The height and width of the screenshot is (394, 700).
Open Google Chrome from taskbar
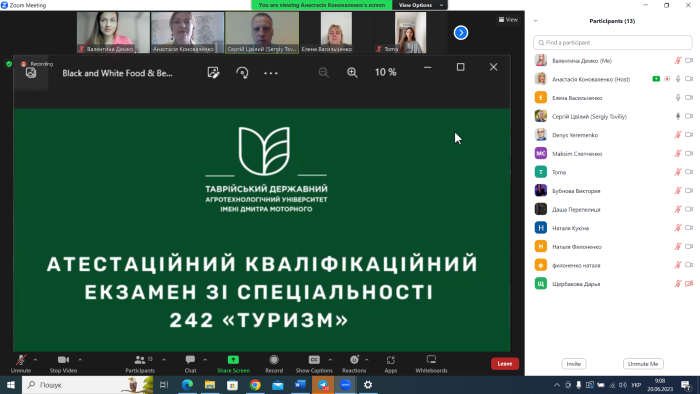tap(255, 385)
